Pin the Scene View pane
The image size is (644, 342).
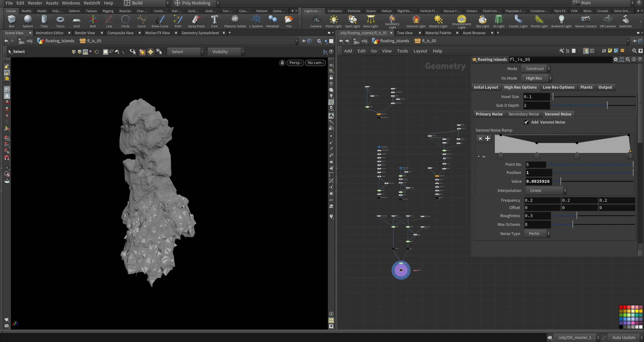coord(303,41)
